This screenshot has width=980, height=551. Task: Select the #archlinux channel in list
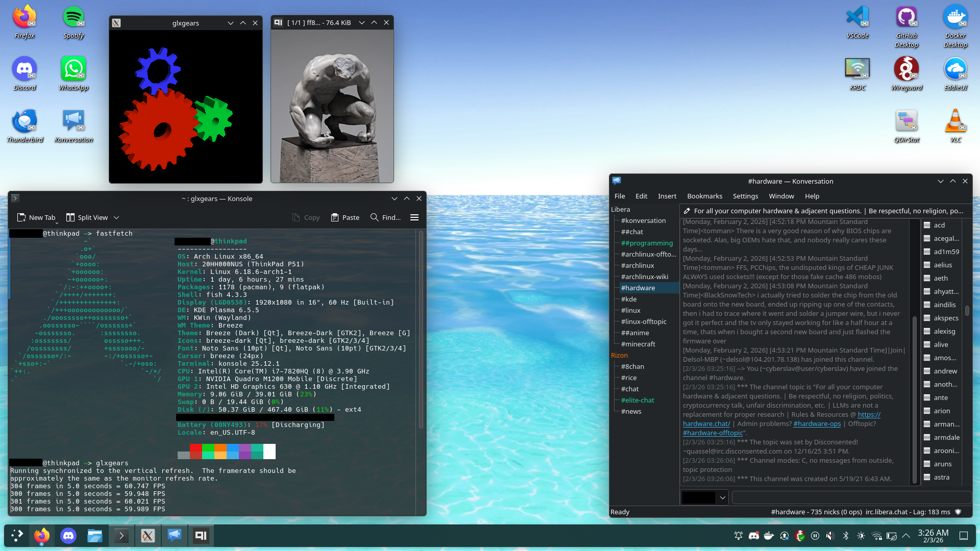click(638, 265)
